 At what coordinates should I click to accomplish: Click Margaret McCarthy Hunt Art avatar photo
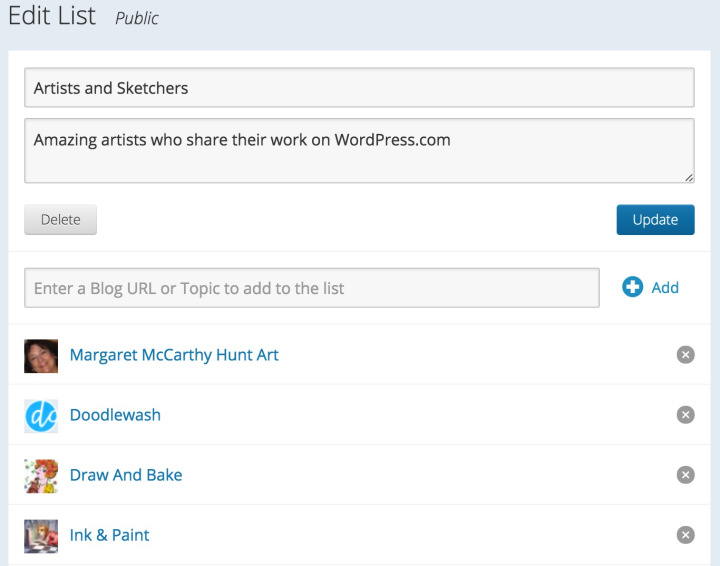[41, 356]
